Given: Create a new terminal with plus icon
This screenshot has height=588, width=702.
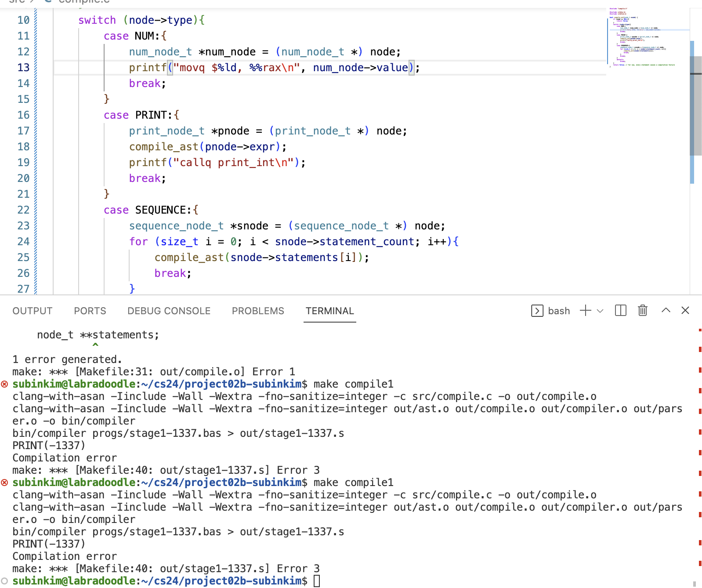Looking at the screenshot, I should pos(586,311).
